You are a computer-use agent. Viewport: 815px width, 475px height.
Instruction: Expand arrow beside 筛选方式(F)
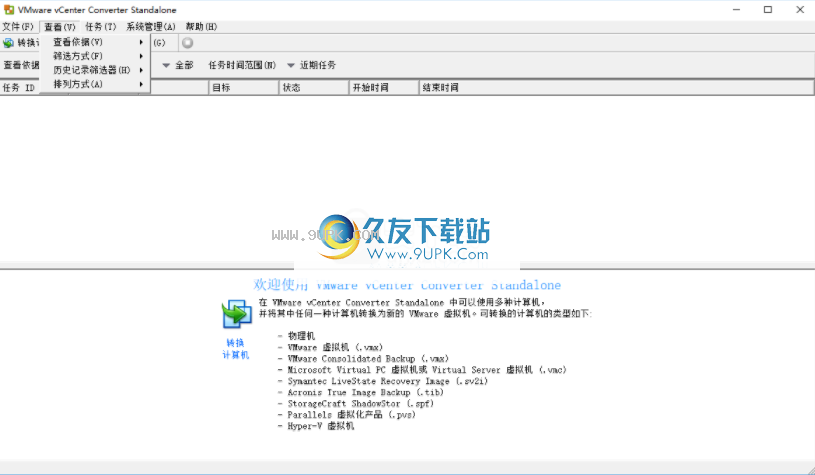(x=141, y=56)
